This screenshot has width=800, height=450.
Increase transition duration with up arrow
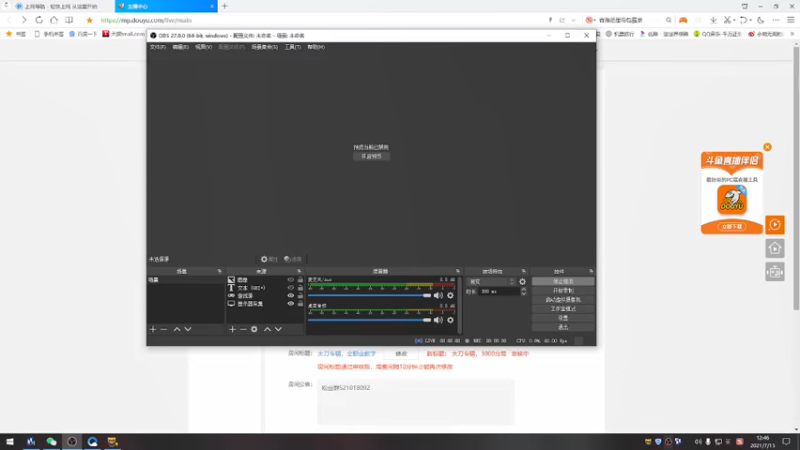click(x=523, y=289)
